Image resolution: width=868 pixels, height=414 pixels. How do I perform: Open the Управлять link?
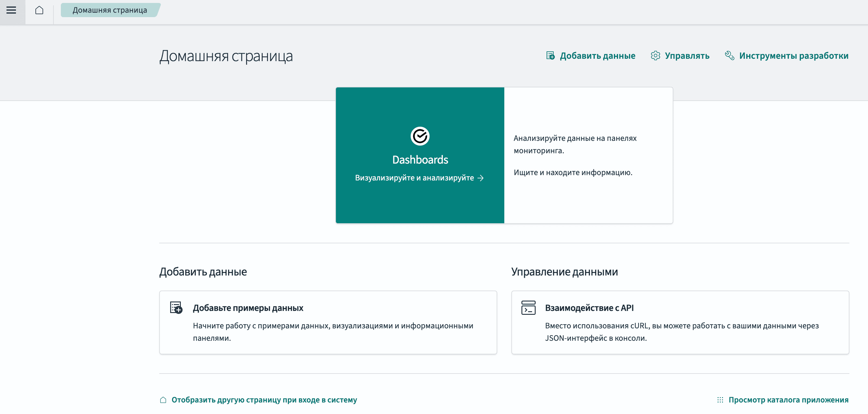(687, 56)
